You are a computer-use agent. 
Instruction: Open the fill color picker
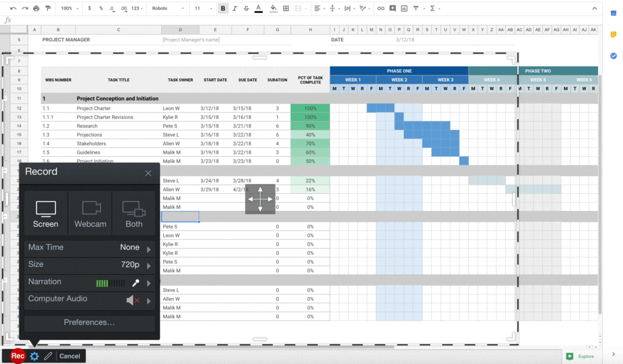tap(273, 9)
